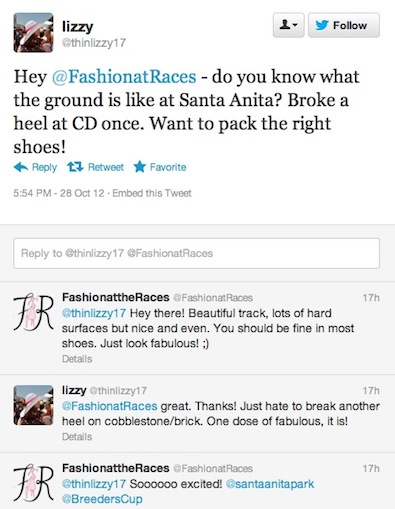Click FashionattheRaces logo avatar in first reply
This screenshot has width=395, height=509.
[33, 312]
